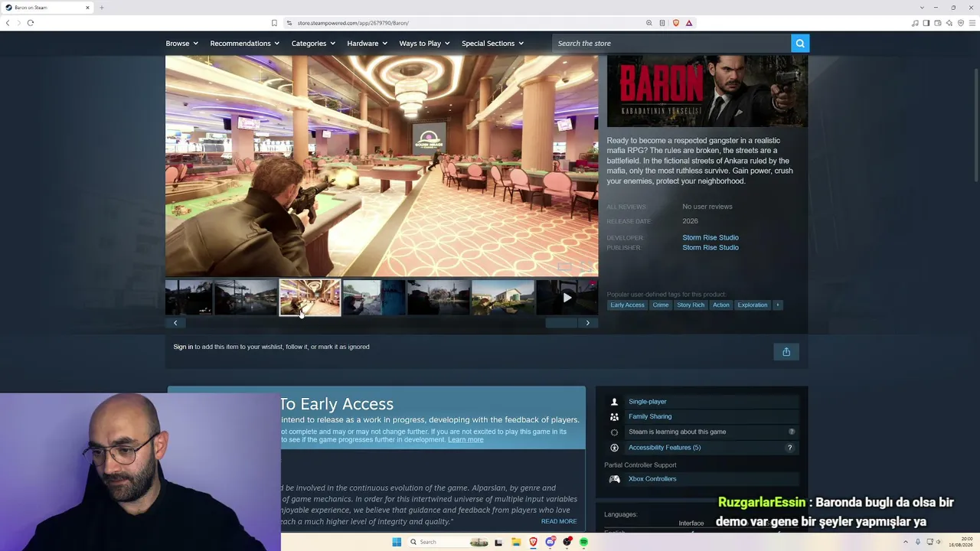Click the Xbox Controllers link
The height and width of the screenshot is (551, 980).
pyautogui.click(x=652, y=479)
